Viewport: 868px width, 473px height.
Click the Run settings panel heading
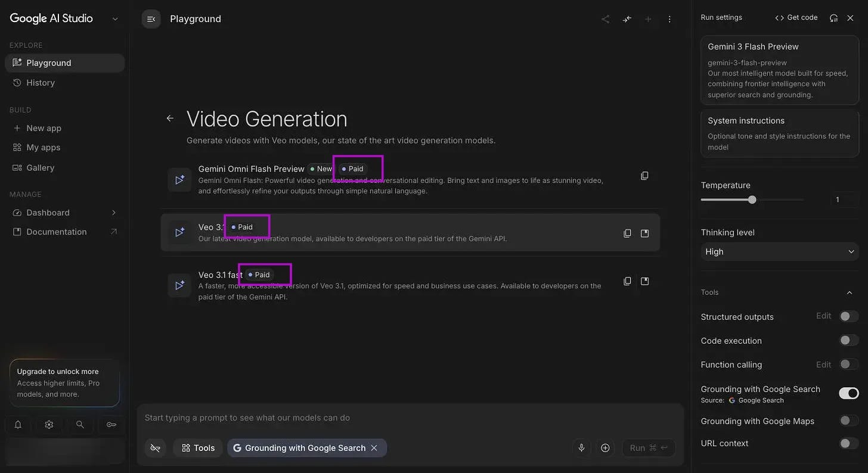pos(721,18)
